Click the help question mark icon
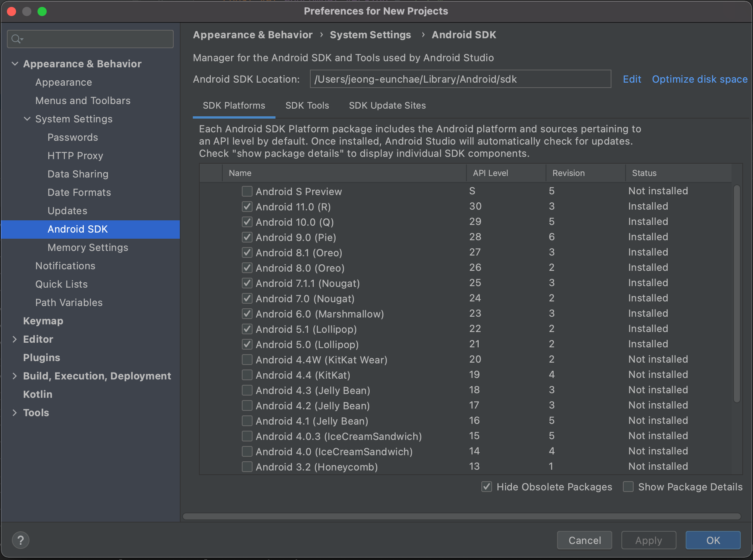753x560 pixels. pos(21,540)
